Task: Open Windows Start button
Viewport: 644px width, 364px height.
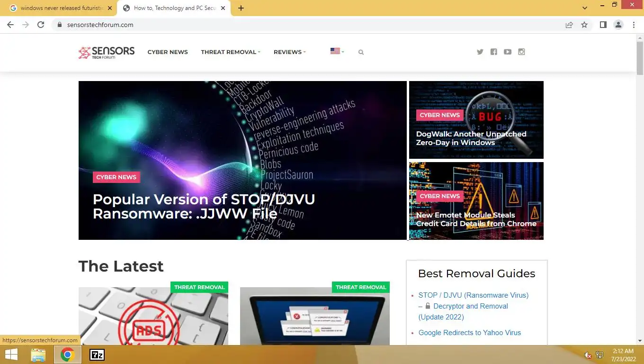Action: click(x=11, y=355)
